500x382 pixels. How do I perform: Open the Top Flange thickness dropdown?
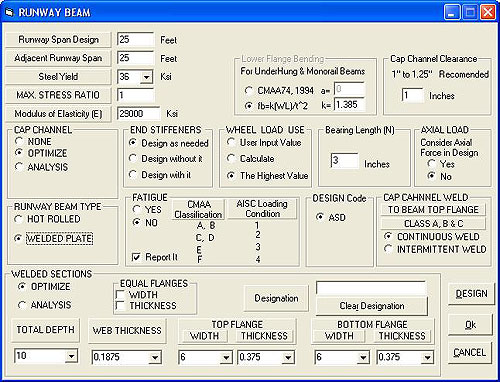(288, 357)
